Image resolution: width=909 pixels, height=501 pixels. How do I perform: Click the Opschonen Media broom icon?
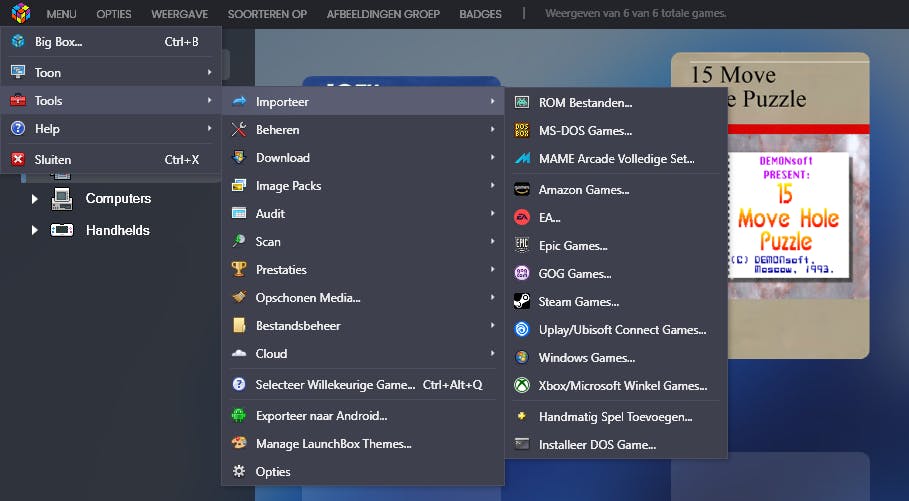[x=239, y=297]
